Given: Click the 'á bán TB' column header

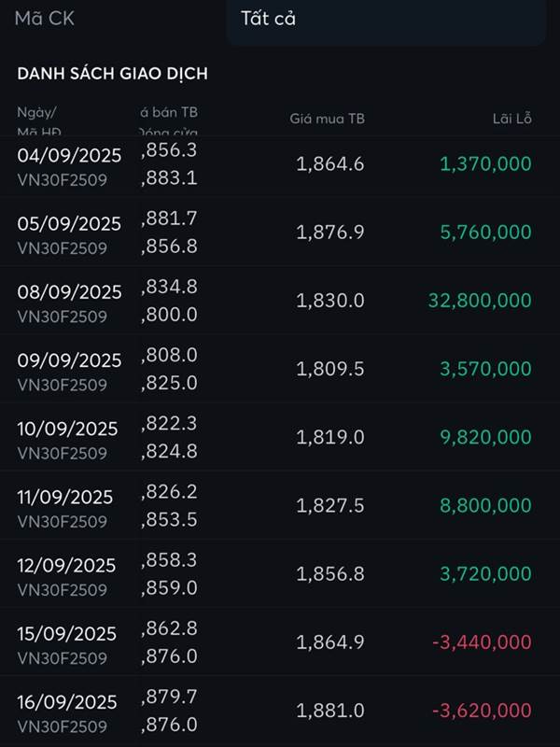Looking at the screenshot, I should (169, 112).
